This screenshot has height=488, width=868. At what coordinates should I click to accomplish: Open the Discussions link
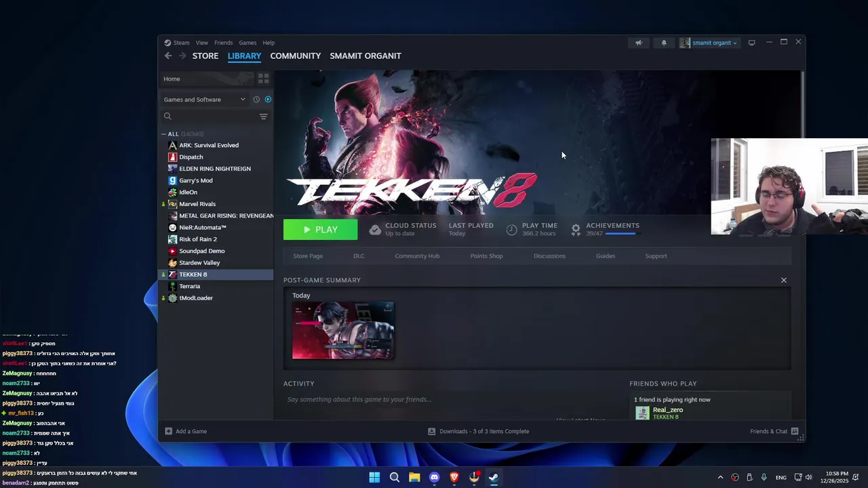pyautogui.click(x=549, y=256)
